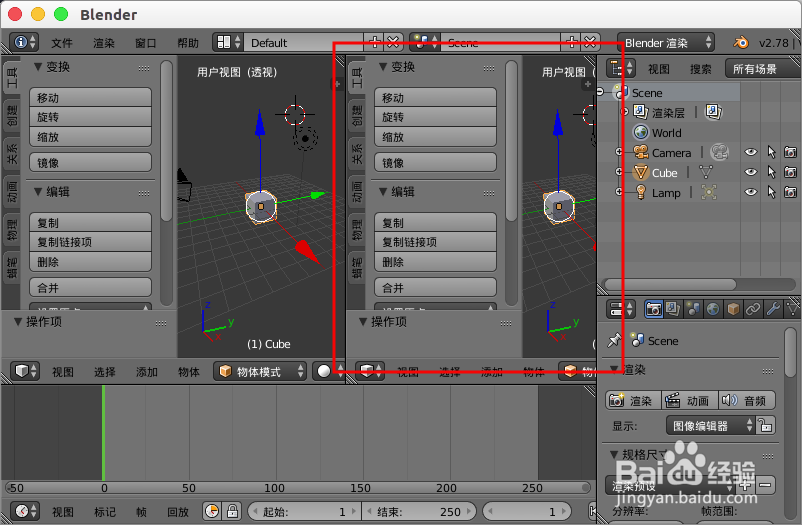Click the render layer image icon beside 渲染层
Screen dimensions: 802x525
713,112
